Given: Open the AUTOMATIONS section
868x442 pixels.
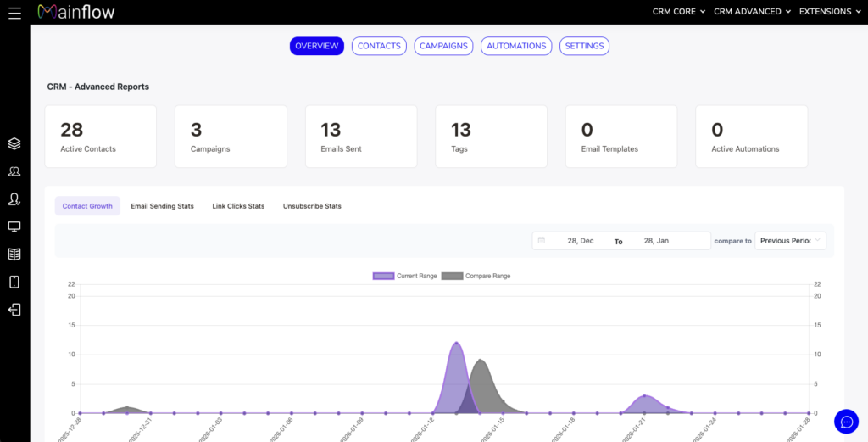Looking at the screenshot, I should (x=516, y=46).
